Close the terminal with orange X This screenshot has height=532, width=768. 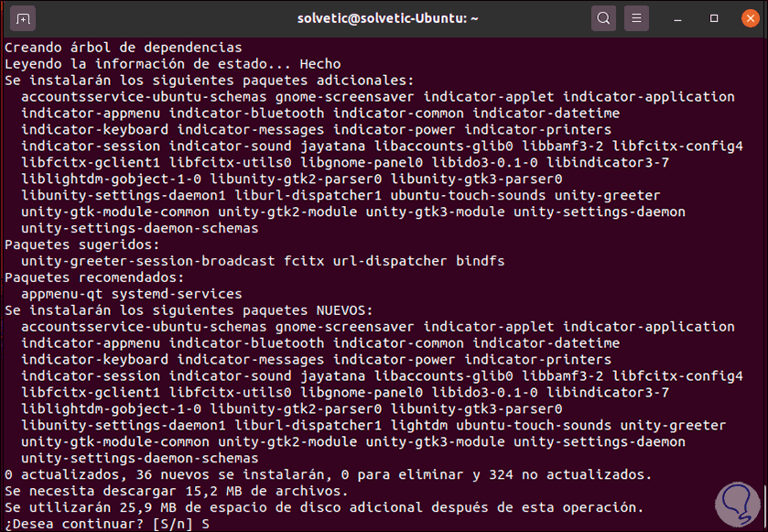[750, 18]
